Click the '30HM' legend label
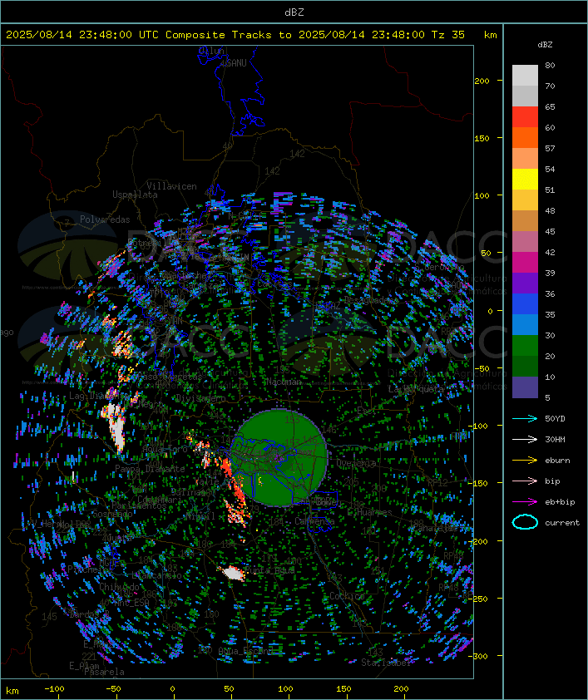 (555, 439)
